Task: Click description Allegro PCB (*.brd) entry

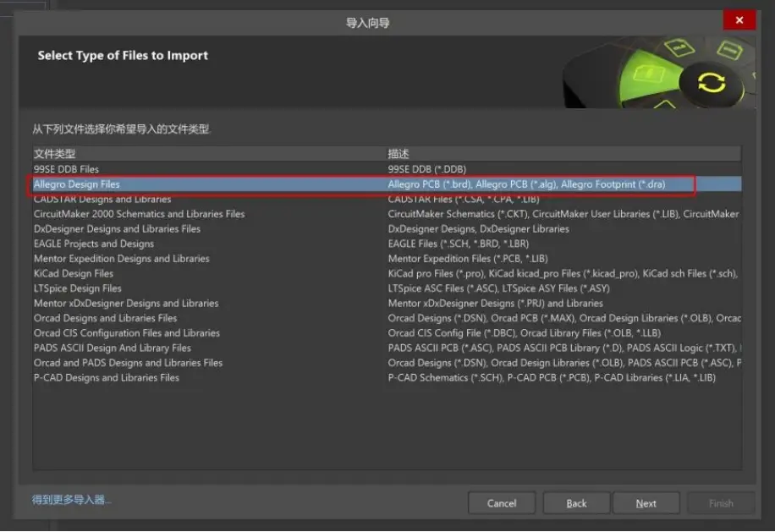Action: [526, 184]
